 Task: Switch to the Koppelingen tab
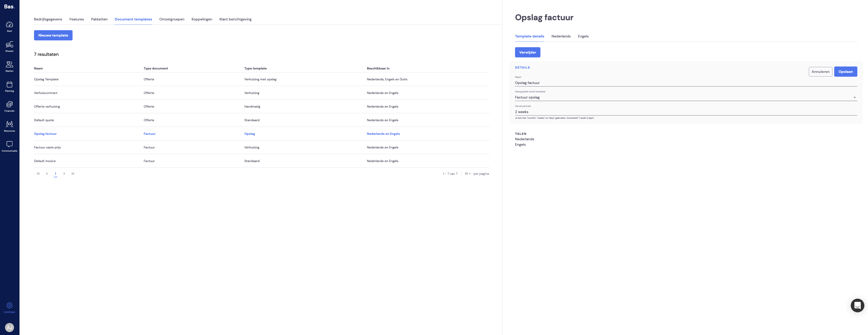[x=202, y=19]
